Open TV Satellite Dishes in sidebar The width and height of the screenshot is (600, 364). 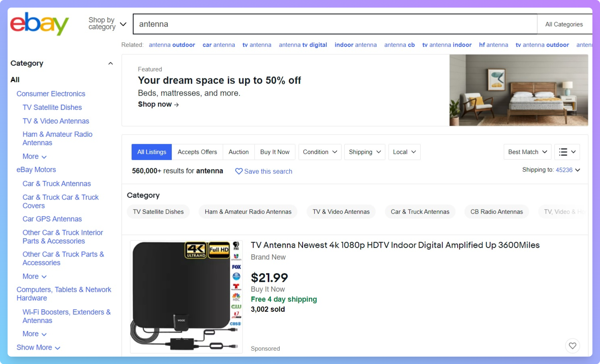52,108
